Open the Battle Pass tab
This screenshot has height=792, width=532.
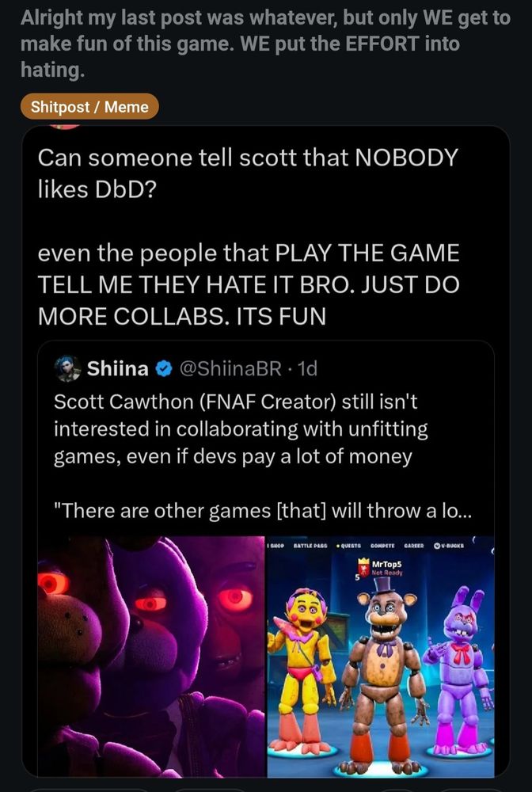pos(310,546)
